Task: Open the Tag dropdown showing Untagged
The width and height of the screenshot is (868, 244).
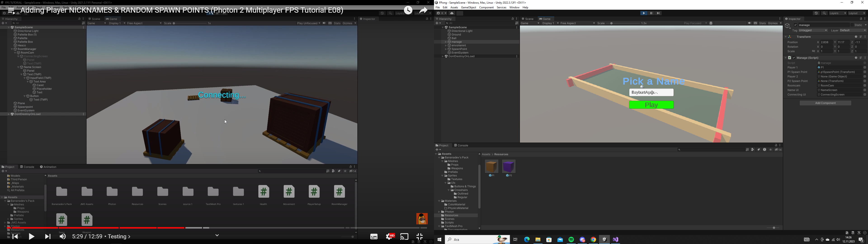Action: (813, 31)
